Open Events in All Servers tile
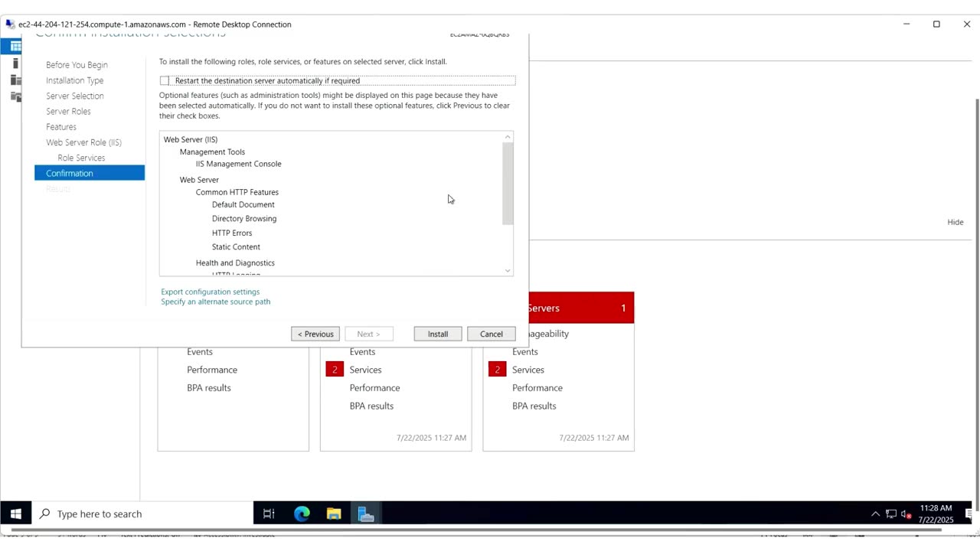980x551 pixels. tap(525, 352)
